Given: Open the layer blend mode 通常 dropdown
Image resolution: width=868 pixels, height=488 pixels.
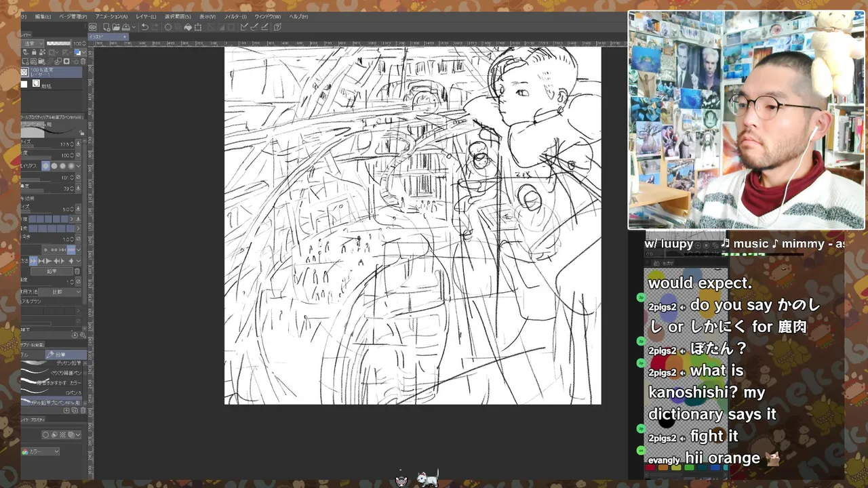Looking at the screenshot, I should (x=33, y=43).
